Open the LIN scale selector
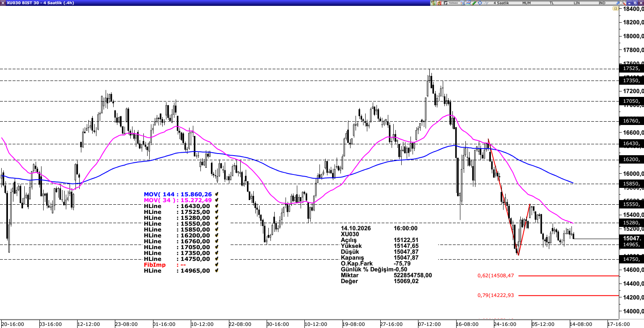Viewport: 644px width, 328px height. 577,3
